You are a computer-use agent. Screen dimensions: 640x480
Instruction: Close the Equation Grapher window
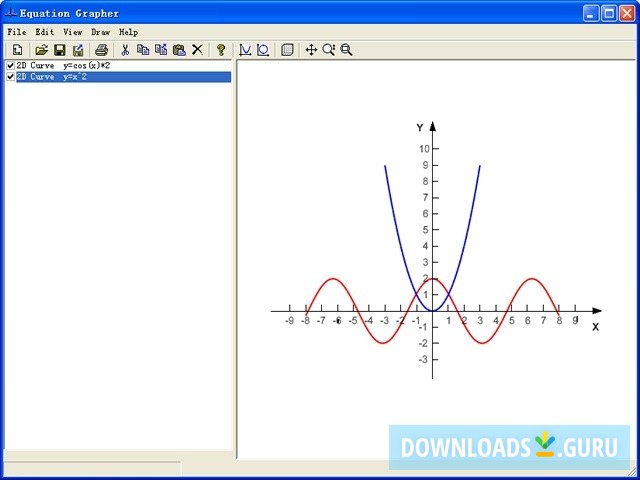coord(627,13)
